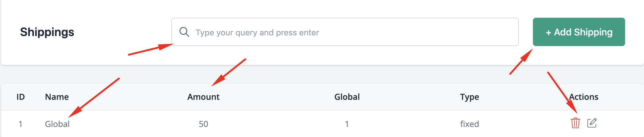Click the Amount column header
The height and width of the screenshot is (137, 644).
[203, 97]
